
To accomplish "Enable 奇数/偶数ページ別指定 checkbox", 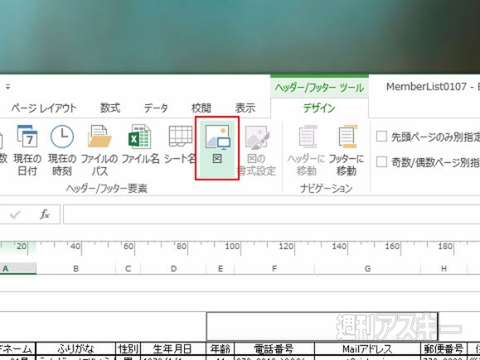I will (381, 162).
